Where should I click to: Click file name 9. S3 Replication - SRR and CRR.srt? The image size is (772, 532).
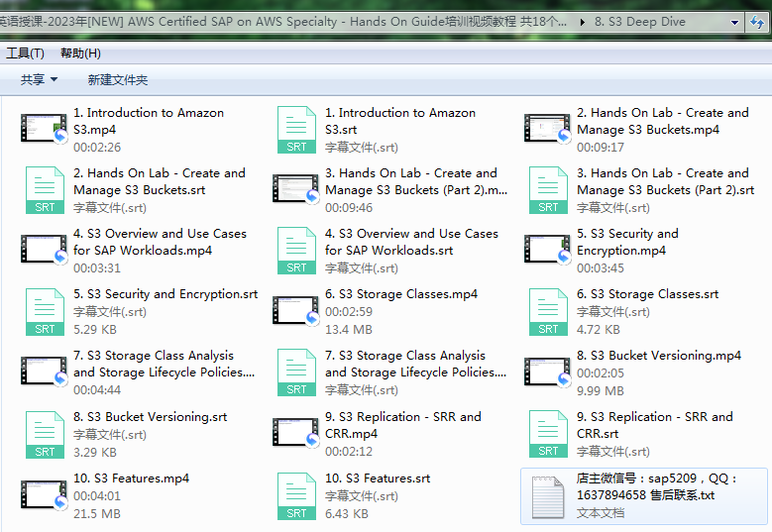(x=655, y=425)
